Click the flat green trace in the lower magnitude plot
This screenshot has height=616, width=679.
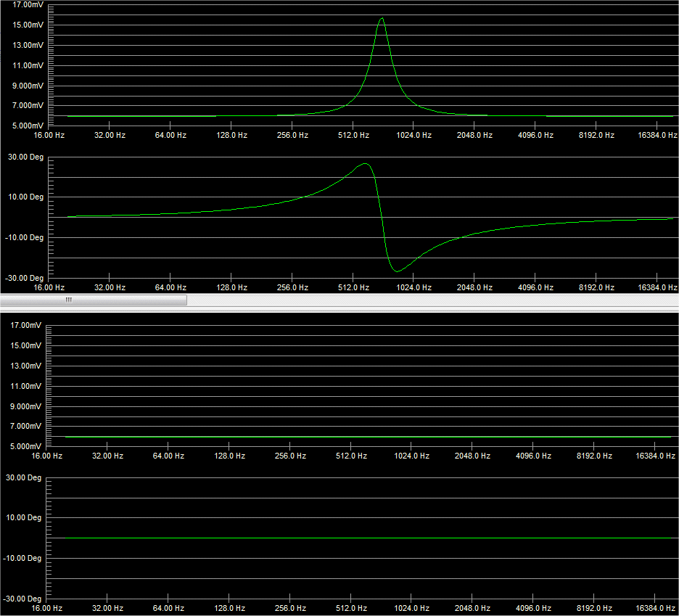[368, 437]
